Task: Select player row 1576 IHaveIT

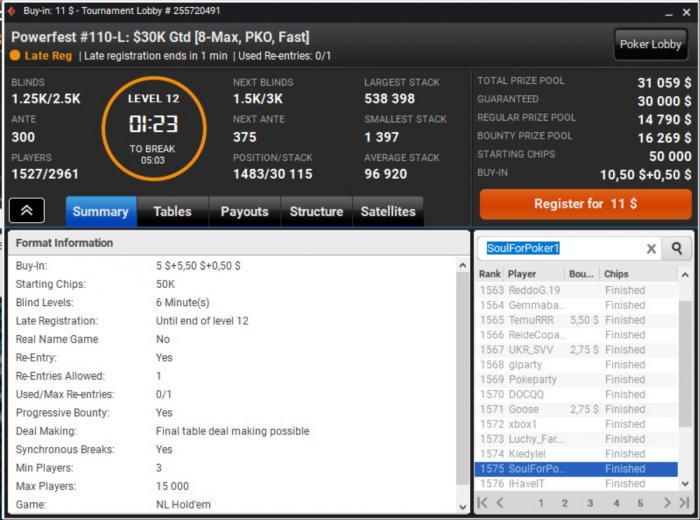Action: pyautogui.click(x=577, y=484)
